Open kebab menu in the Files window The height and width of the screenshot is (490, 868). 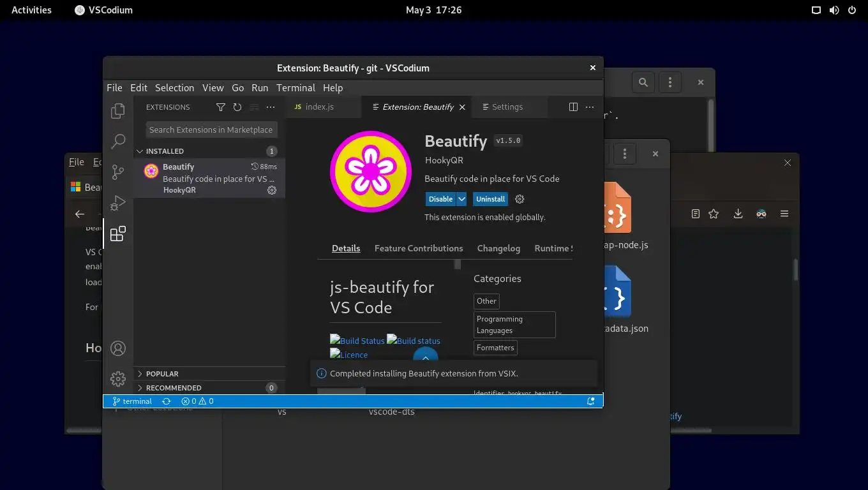(x=625, y=154)
